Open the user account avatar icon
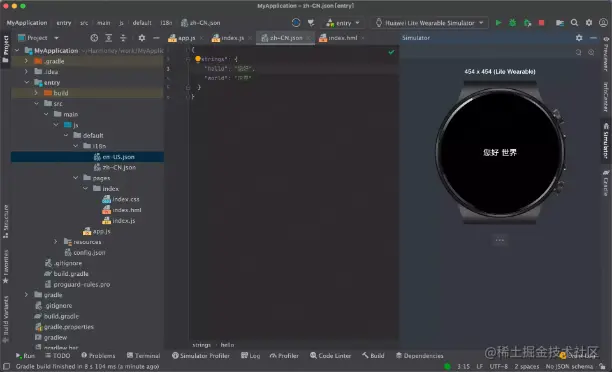 pos(603,23)
